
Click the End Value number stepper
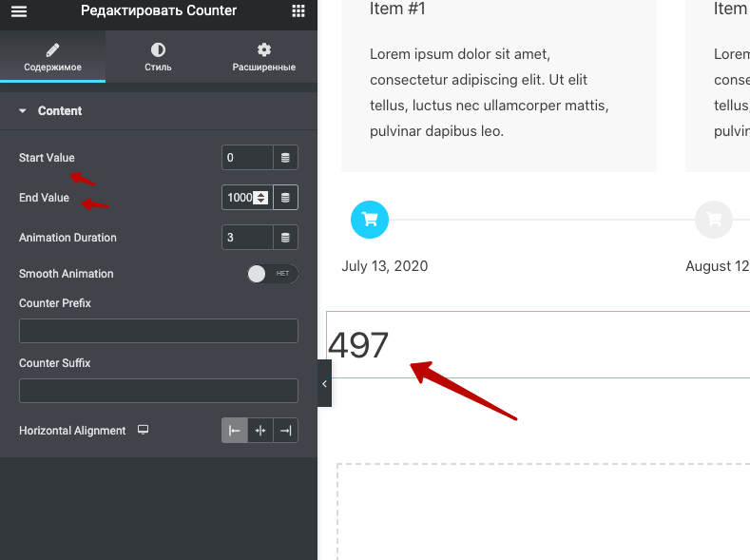[x=260, y=198]
